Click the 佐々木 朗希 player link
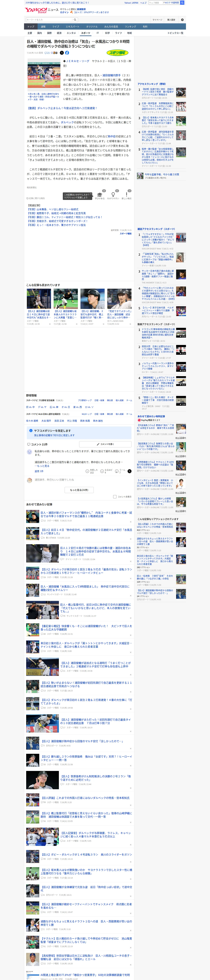 click(32, 421)
